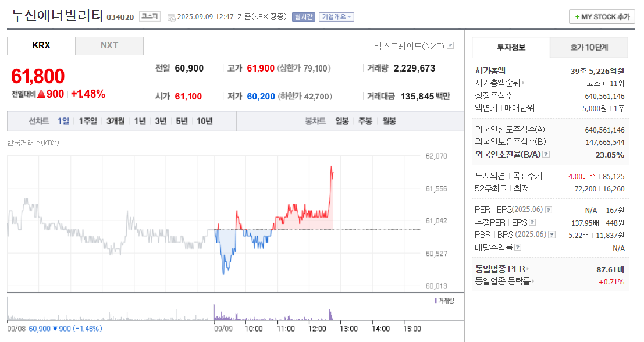Click the purple 거래량 legend marker
Image resolution: width=644 pixels, height=342 pixels.
[x=435, y=301]
